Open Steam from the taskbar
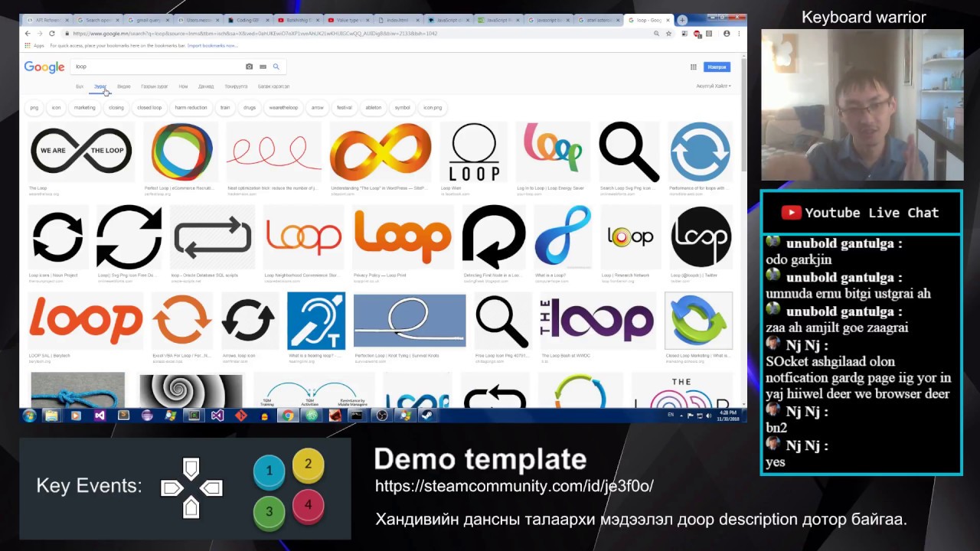This screenshot has width=980, height=551. tap(428, 416)
